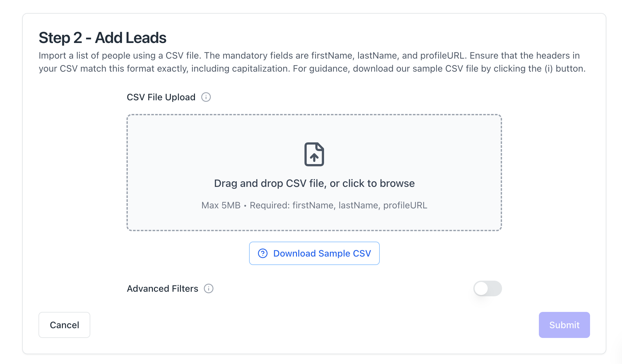Click the info icon next to Advanced Filters
Viewport: 622px width, 364px height.
[208, 288]
